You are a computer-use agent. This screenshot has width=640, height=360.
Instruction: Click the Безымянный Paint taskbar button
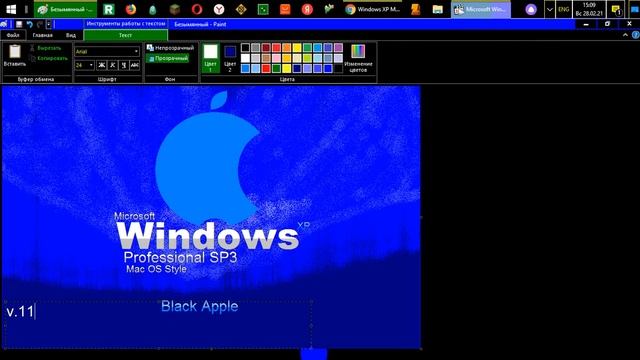(65, 9)
